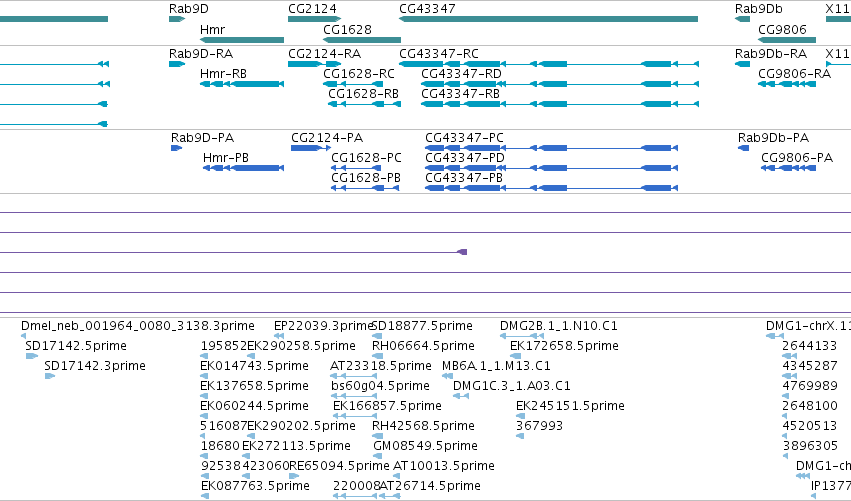Screen dimensions: 851x501
Task: Select the CG9806 gene label
Action: pos(782,29)
